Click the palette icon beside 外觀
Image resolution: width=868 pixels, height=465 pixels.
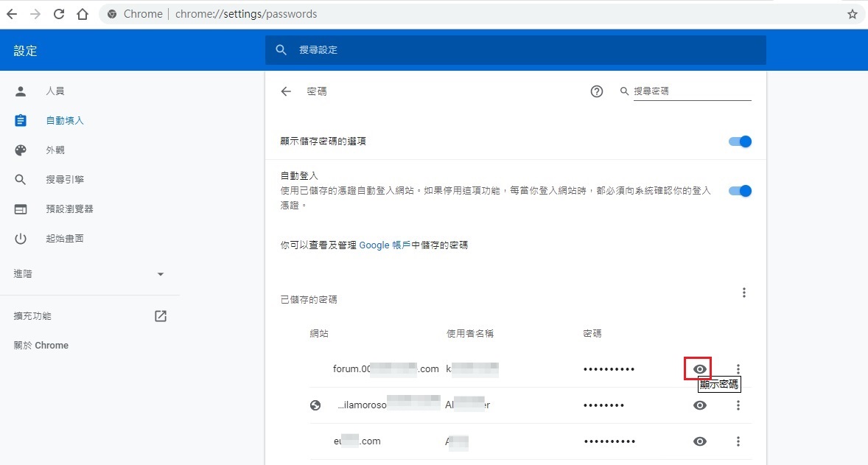(x=21, y=150)
